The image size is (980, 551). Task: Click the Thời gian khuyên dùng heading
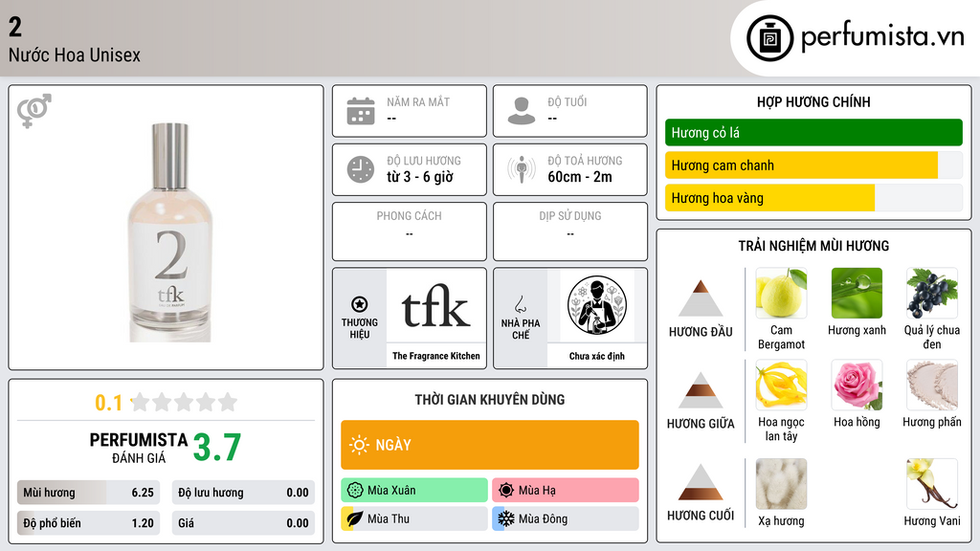click(x=489, y=399)
